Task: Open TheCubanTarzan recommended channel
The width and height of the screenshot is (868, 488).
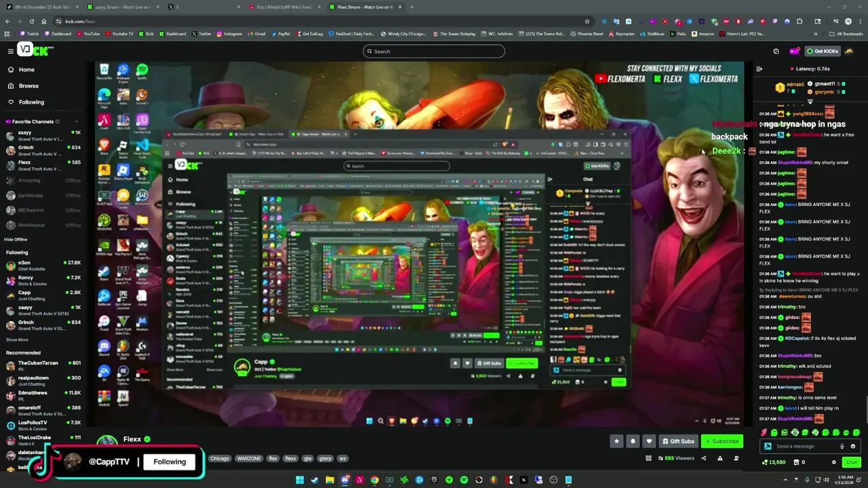Action: [x=43, y=366]
